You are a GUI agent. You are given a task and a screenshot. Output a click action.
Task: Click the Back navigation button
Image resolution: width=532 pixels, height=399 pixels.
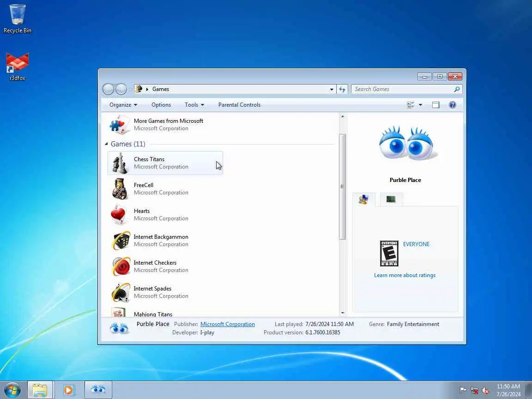click(x=108, y=89)
